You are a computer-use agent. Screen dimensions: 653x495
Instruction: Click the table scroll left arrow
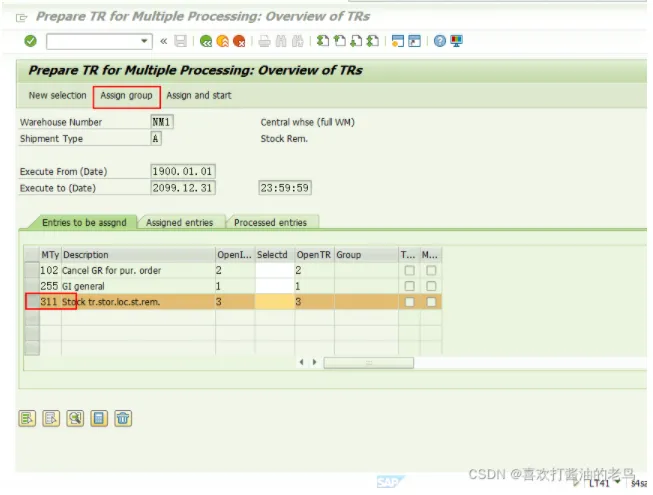(302, 362)
